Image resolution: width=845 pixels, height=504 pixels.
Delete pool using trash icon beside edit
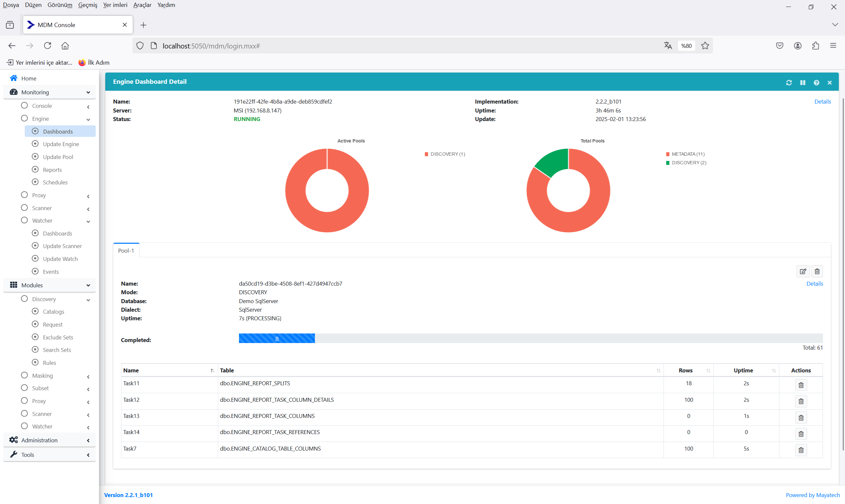817,271
